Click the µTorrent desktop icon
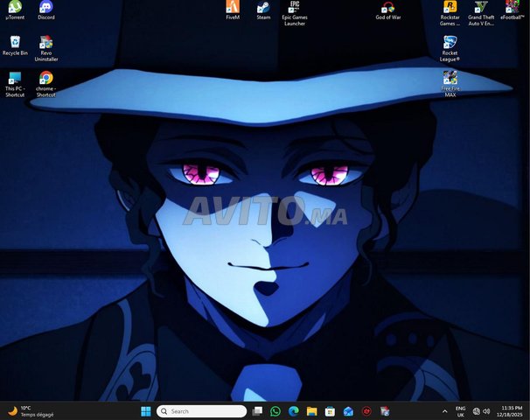 coord(15,8)
